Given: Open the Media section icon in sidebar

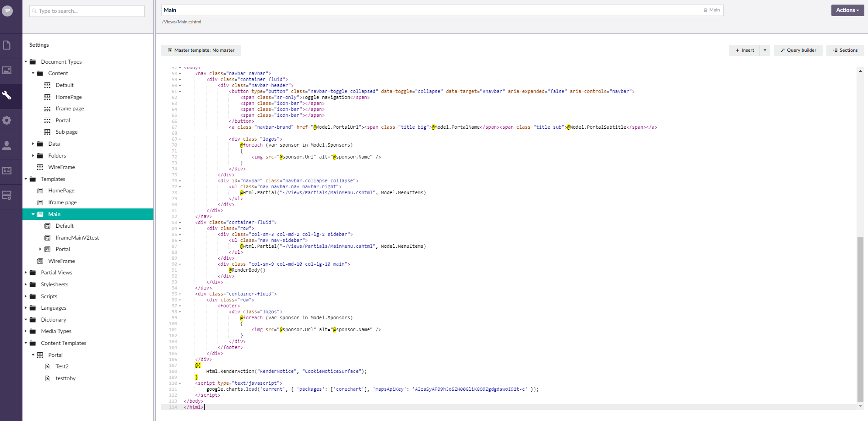Looking at the screenshot, I should 7,70.
